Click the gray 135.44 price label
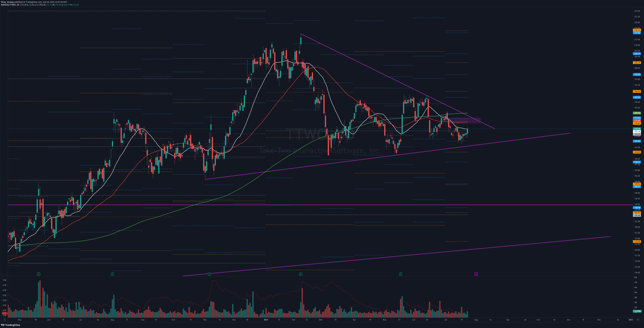 637,216
